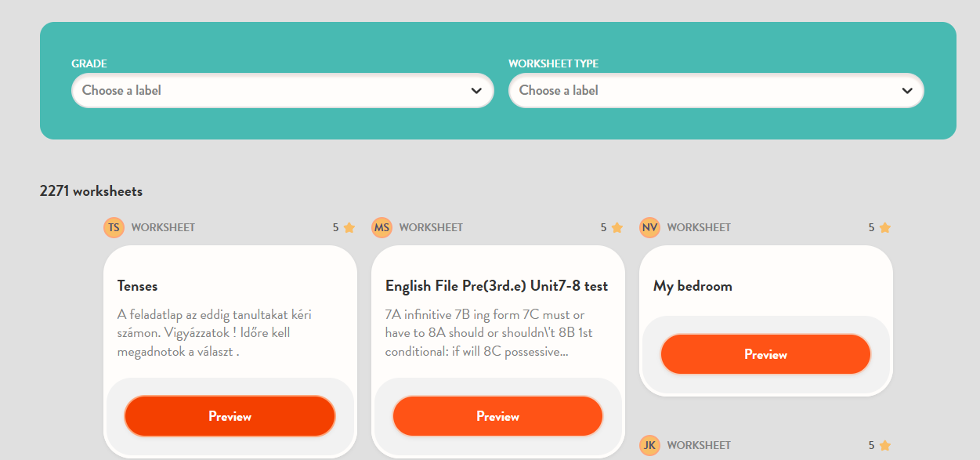Viewport: 980px width, 460px height.
Task: Preview the My bedroom worksheet
Action: 765,354
